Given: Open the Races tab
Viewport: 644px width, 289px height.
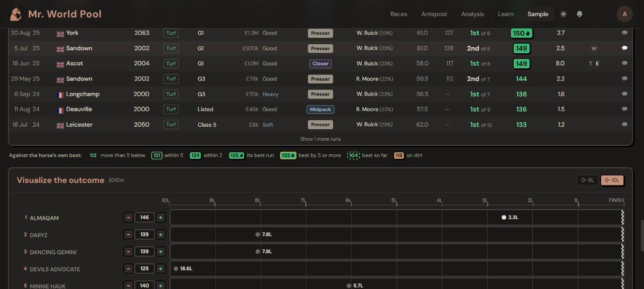Looking at the screenshot, I should (x=398, y=14).
